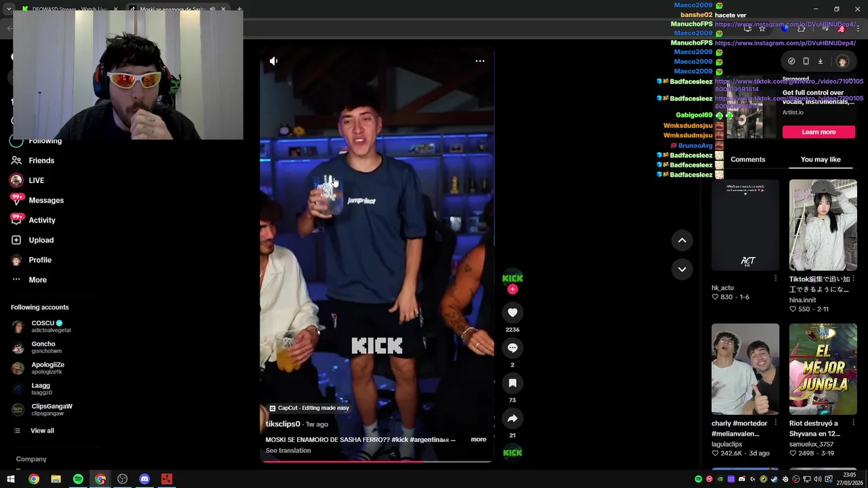
Task: Open options dots for the hk_actu video
Action: point(776,279)
